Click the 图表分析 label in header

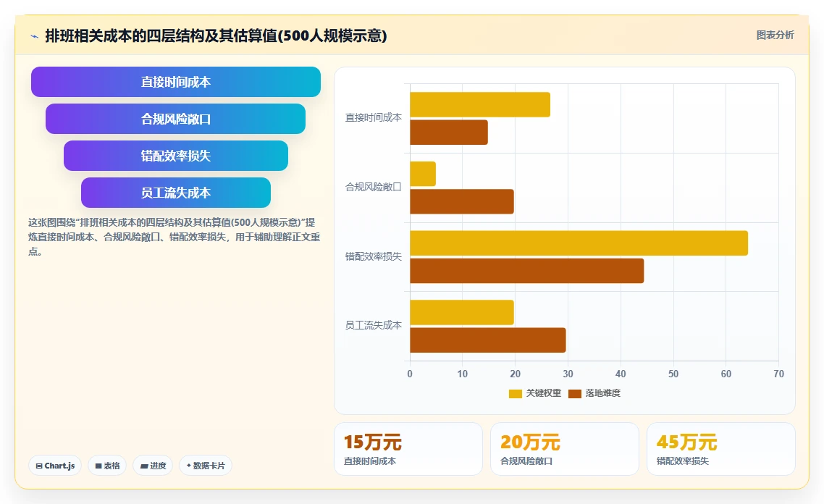pyautogui.click(x=775, y=35)
